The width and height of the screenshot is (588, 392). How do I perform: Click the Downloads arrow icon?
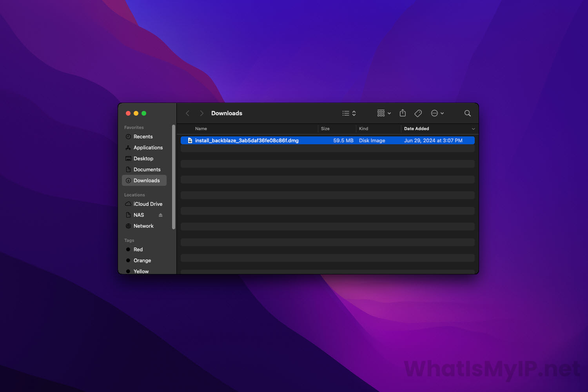coord(128,180)
